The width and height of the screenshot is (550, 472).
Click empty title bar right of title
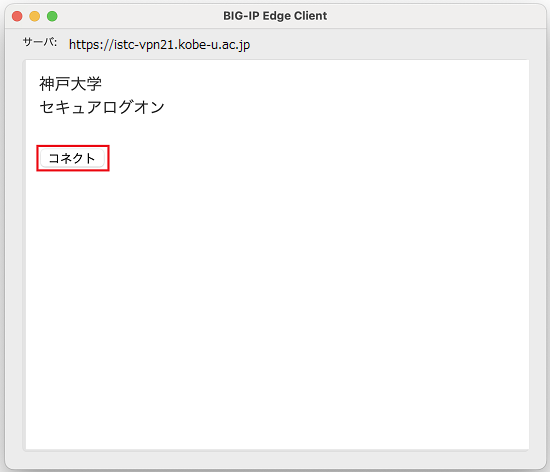[435, 16]
